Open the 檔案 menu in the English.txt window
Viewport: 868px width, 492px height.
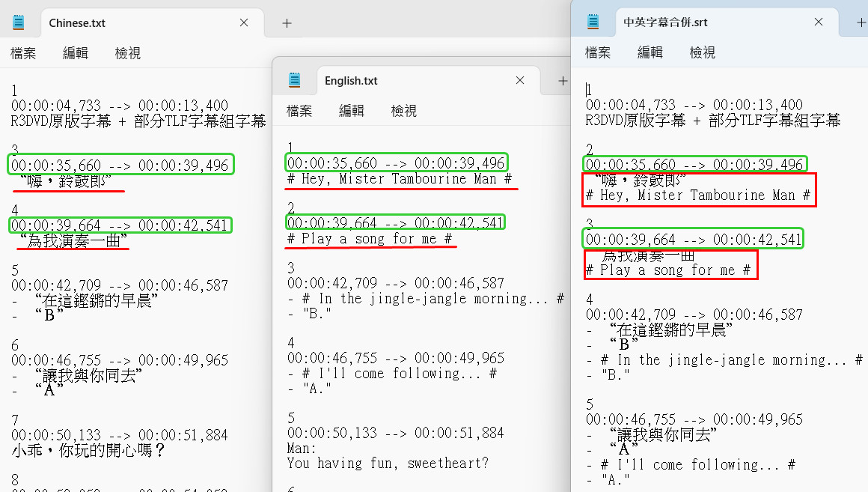tap(299, 111)
